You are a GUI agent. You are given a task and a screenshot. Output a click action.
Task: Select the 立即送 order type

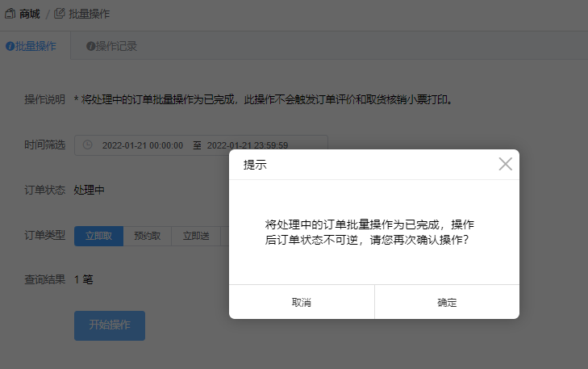[x=196, y=236]
